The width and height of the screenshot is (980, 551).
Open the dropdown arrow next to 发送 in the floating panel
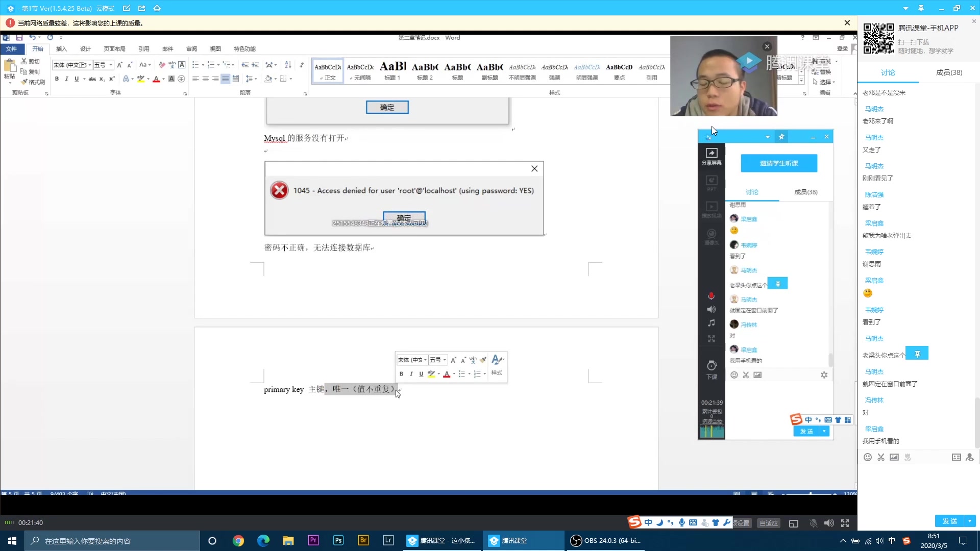(x=824, y=432)
